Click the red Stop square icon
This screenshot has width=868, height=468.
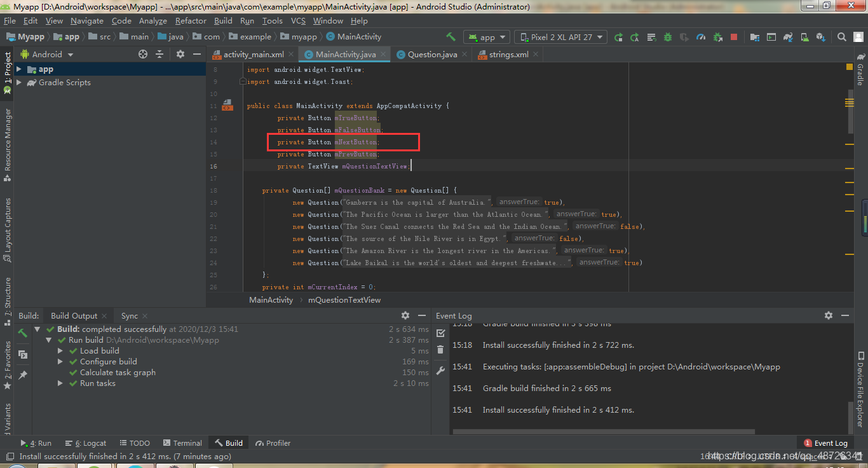pos(734,37)
